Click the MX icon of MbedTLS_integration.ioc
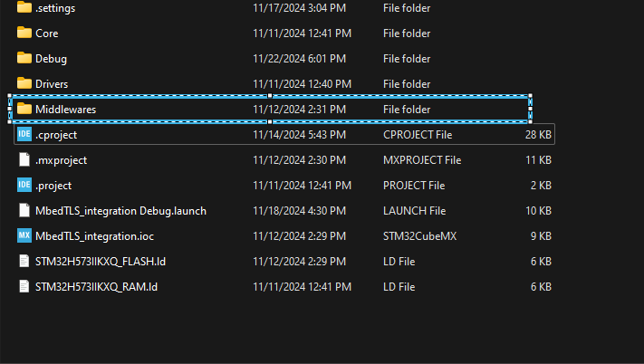This screenshot has width=644, height=364. pyautogui.click(x=24, y=236)
